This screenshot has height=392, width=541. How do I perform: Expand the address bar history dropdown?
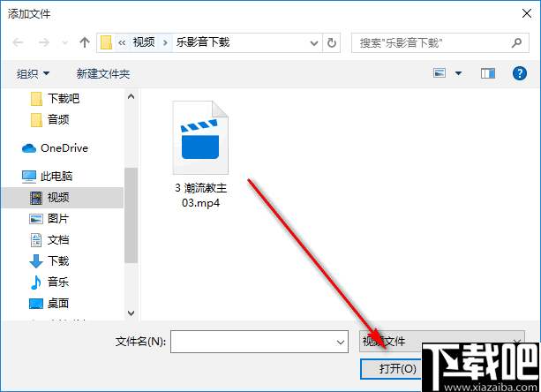tap(313, 43)
